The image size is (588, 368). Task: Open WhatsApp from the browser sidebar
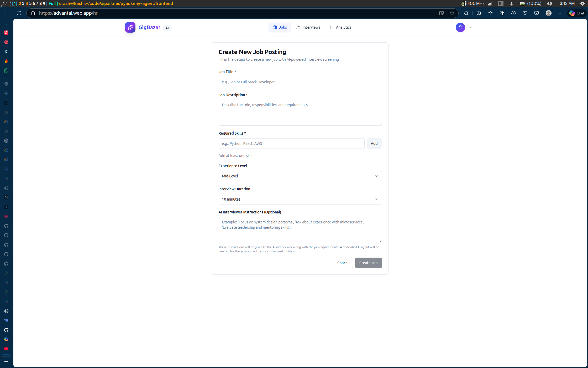click(x=6, y=70)
